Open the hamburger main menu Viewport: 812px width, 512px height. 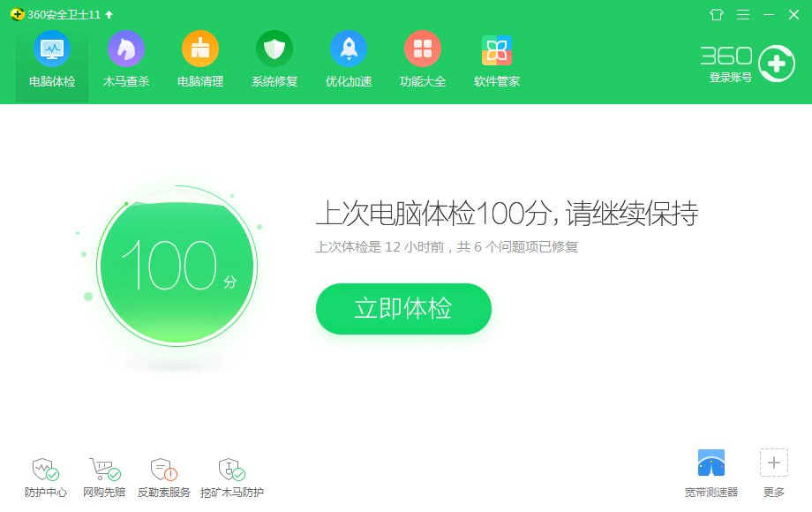(x=742, y=14)
